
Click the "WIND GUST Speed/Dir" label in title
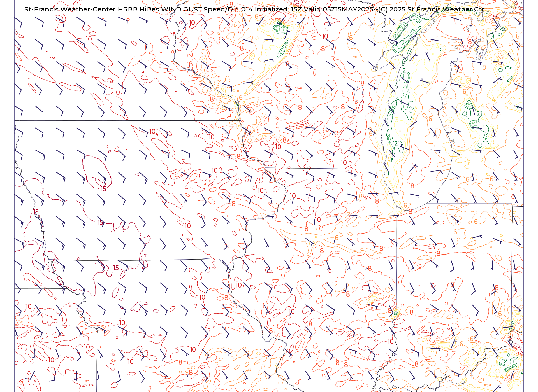pyautogui.click(x=200, y=9)
